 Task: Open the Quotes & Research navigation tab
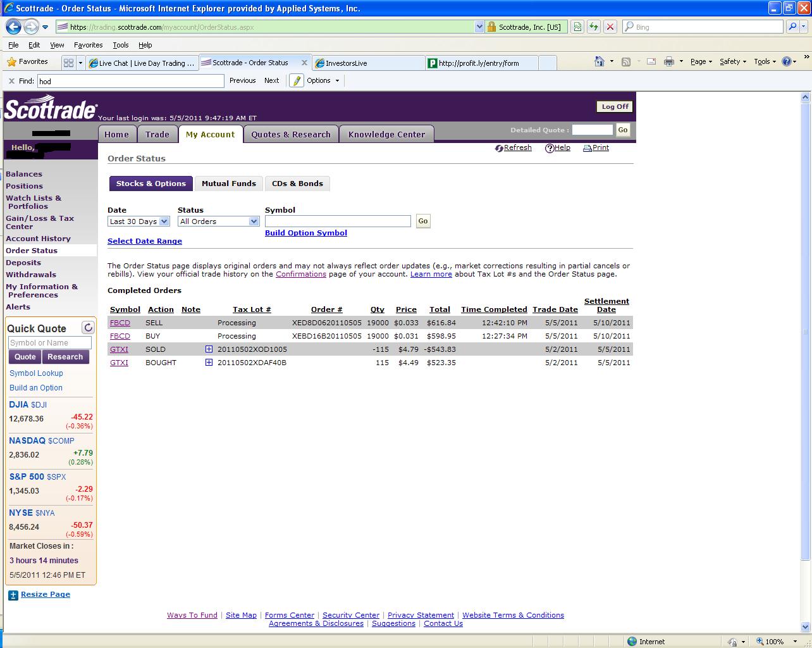291,134
